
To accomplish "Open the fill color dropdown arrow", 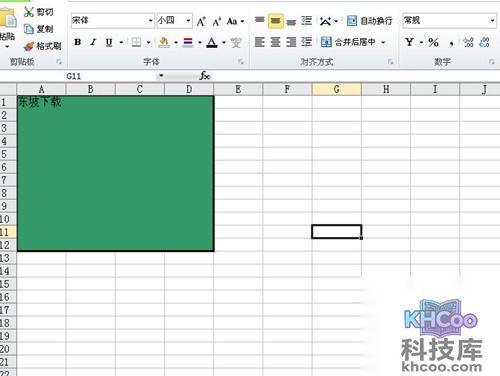I will [176, 42].
